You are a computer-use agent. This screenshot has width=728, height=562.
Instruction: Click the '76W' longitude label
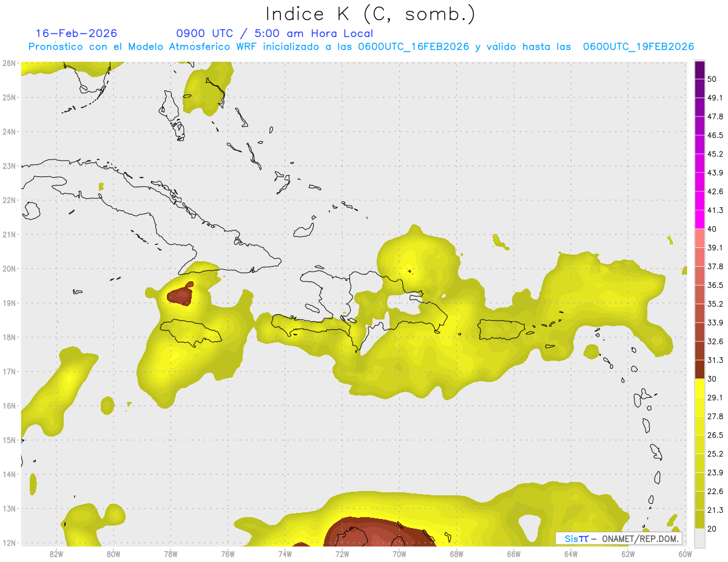click(x=227, y=554)
